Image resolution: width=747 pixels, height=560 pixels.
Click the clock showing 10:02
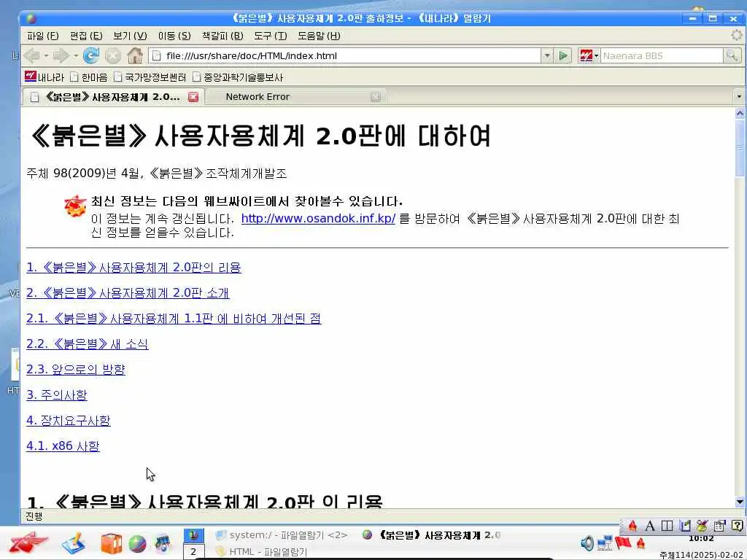click(701, 539)
